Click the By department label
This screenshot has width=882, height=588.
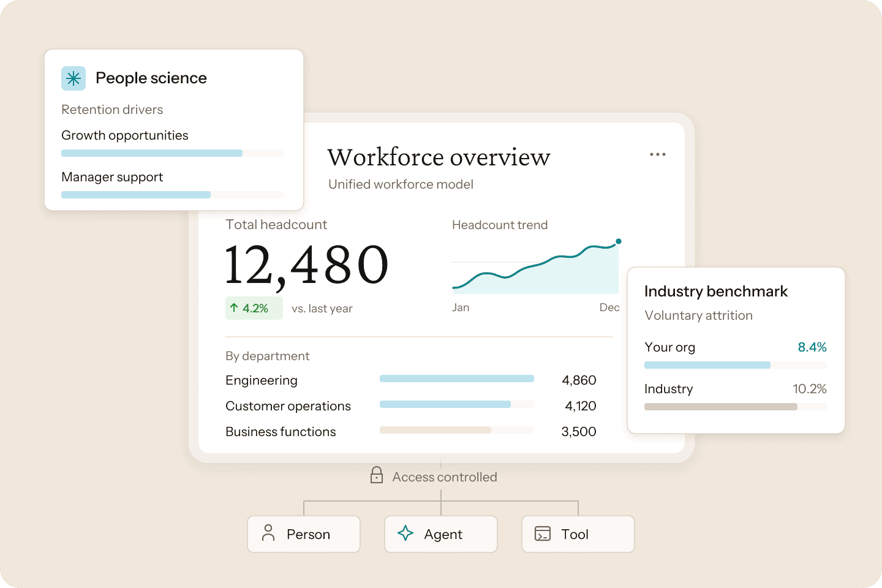(268, 356)
